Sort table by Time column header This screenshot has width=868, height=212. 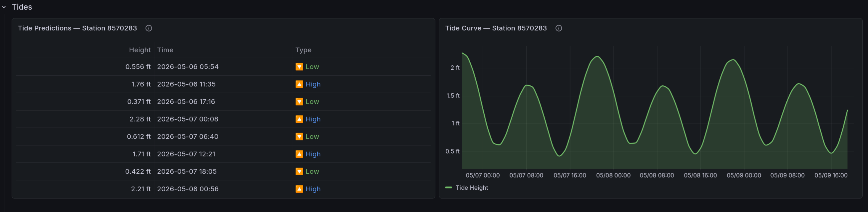pos(165,50)
